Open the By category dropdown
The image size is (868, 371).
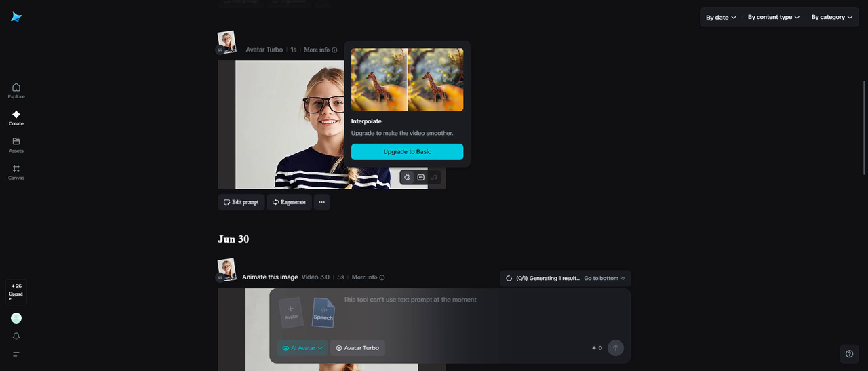832,18
